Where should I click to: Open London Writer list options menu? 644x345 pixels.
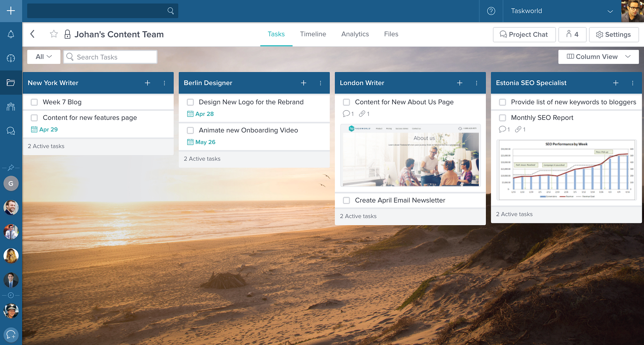[x=477, y=83]
